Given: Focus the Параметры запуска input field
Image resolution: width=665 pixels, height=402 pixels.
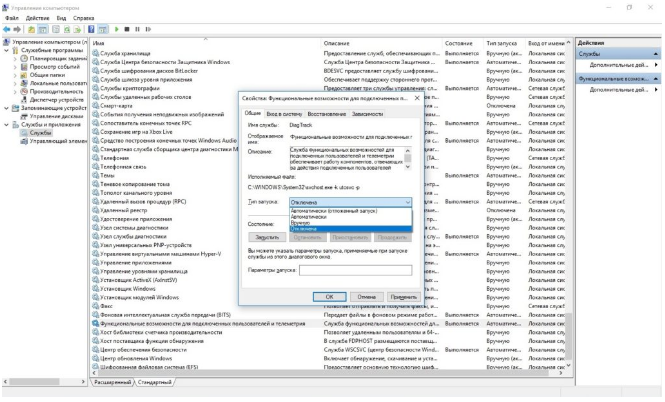Looking at the screenshot, I should click(x=355, y=270).
